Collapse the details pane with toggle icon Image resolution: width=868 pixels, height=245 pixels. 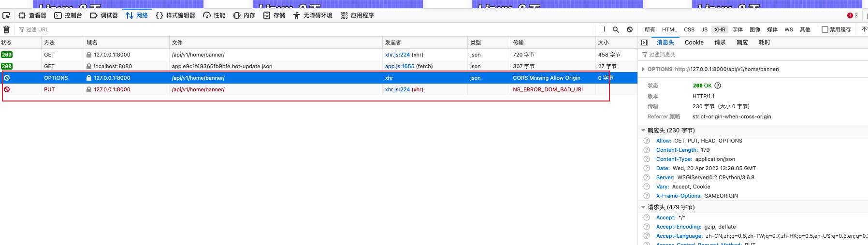(x=644, y=43)
